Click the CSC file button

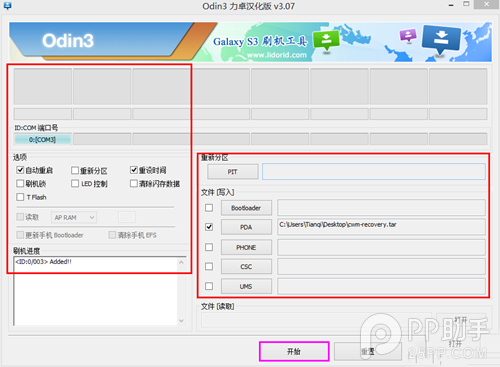tap(246, 267)
